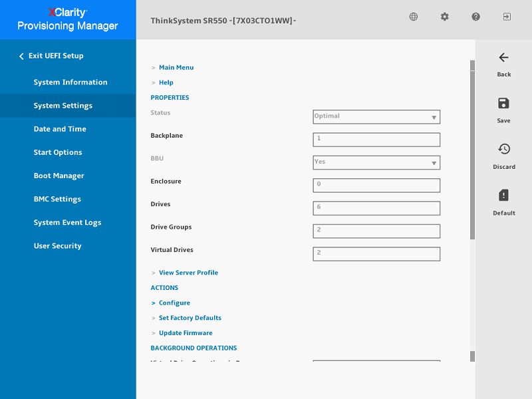Click the ThinkSystem SR550 title text
532x399 pixels.
coord(223,21)
